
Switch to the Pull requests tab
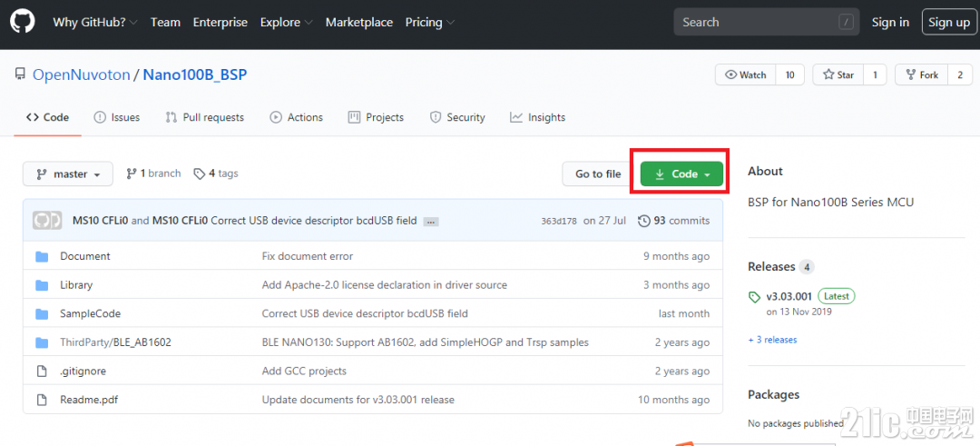click(x=205, y=117)
